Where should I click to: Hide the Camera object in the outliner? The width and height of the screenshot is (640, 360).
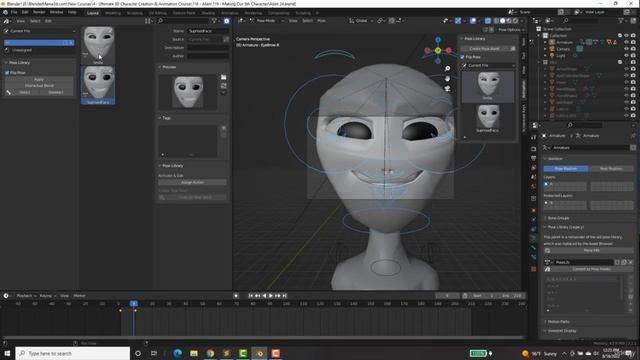pyautogui.click(x=626, y=49)
